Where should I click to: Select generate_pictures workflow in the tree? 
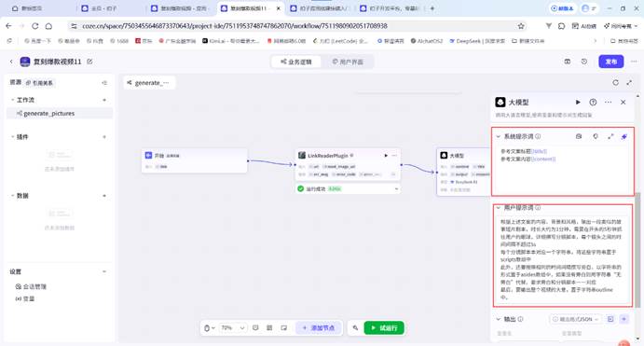click(x=60, y=113)
